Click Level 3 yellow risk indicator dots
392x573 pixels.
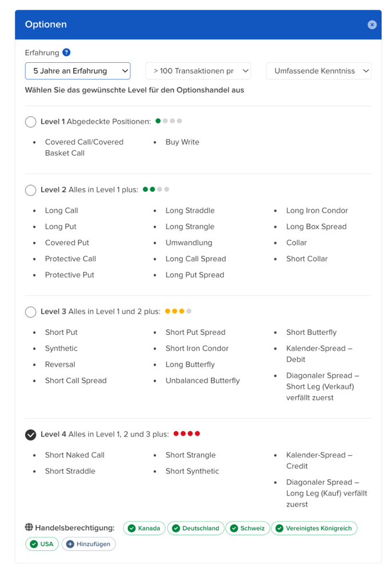(178, 311)
